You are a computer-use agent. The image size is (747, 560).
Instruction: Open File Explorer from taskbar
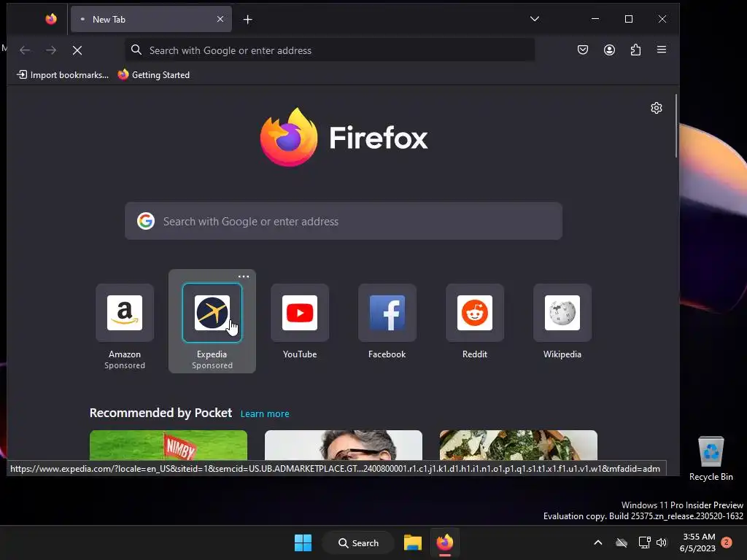413,542
